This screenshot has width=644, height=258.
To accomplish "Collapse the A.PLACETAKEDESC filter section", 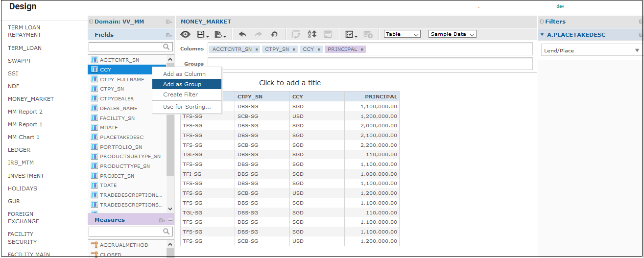I will click(x=542, y=35).
